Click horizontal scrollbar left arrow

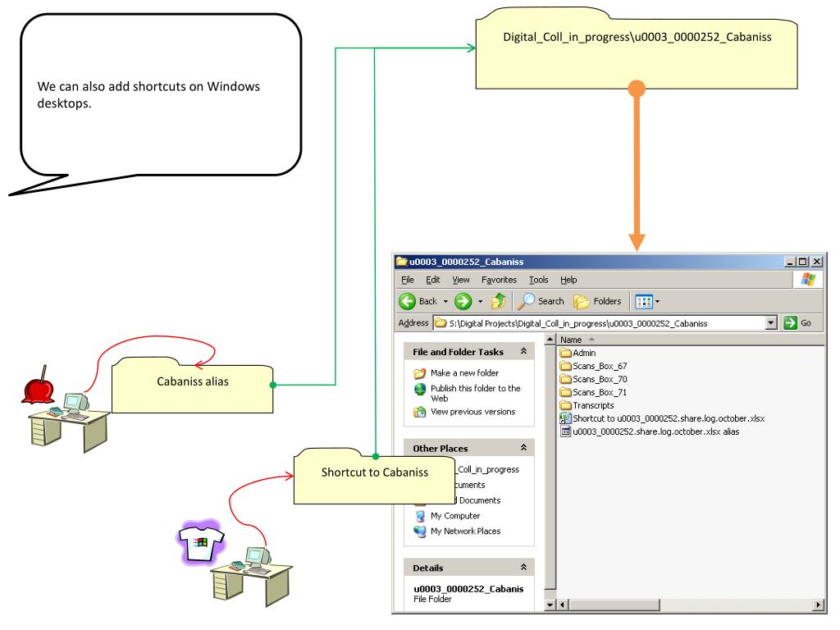pos(562,605)
